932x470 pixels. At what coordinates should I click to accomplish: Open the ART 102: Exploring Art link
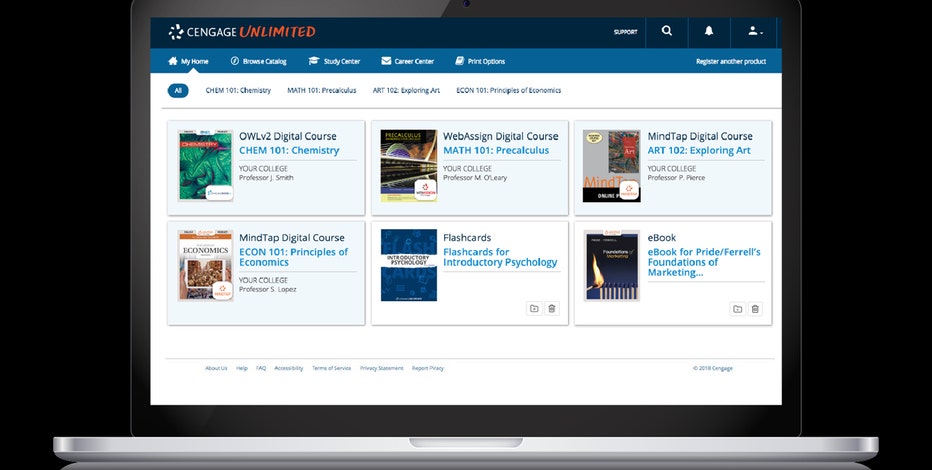[x=699, y=150]
